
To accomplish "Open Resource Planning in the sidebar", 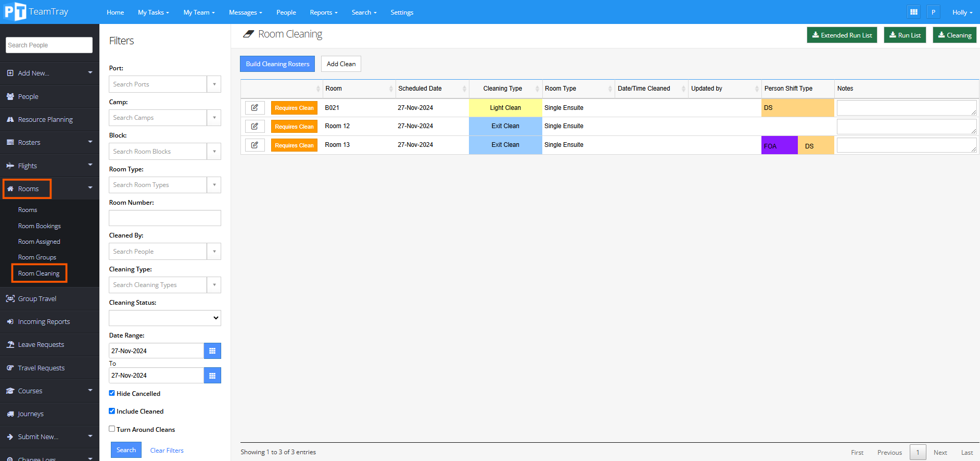I will click(45, 119).
